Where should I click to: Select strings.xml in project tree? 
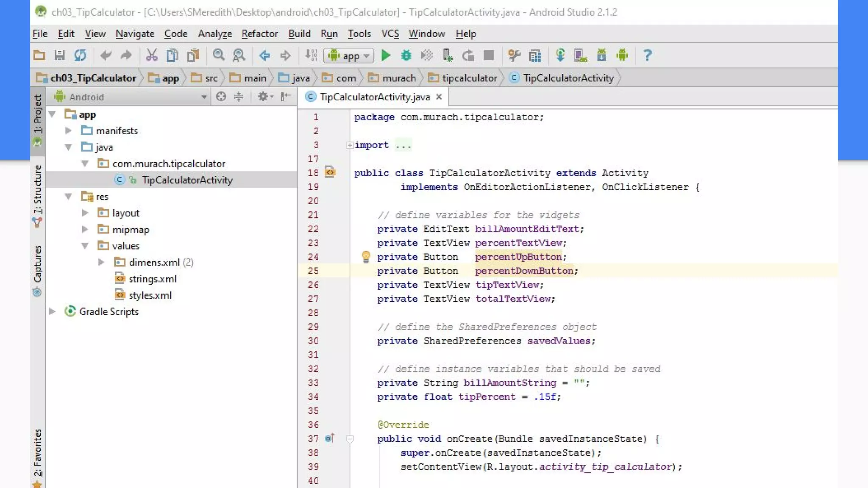click(152, 279)
